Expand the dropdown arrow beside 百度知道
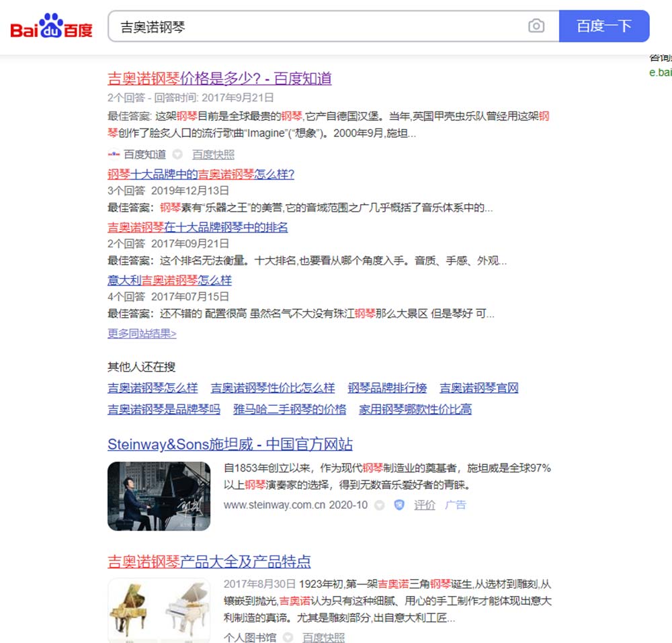The height and width of the screenshot is (643, 672). [x=177, y=154]
